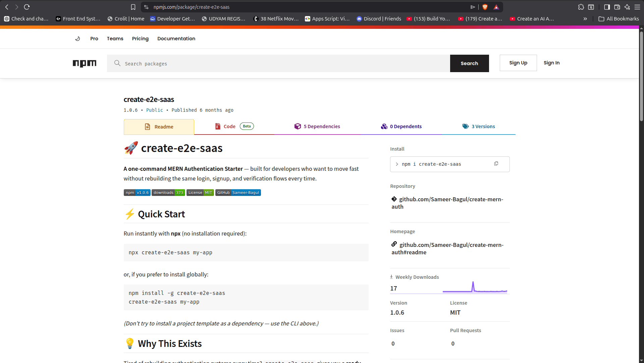Open the Discord | Friends bookmark
Image resolution: width=644 pixels, height=363 pixels.
point(379,19)
